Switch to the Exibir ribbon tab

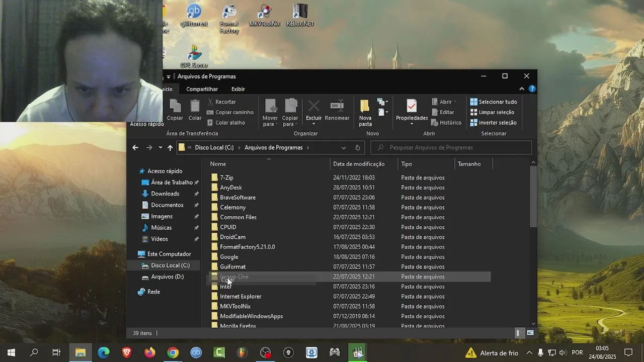238,89
